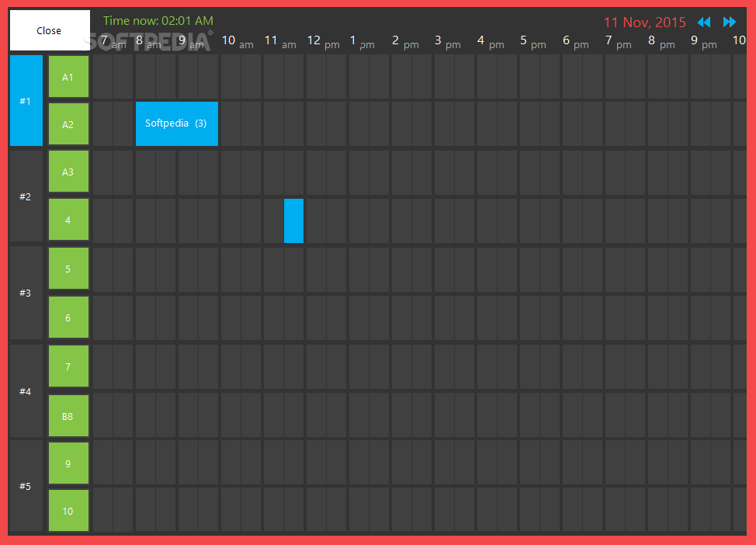This screenshot has width=756, height=545.
Task: Select the #1 group block
Action: 26,100
